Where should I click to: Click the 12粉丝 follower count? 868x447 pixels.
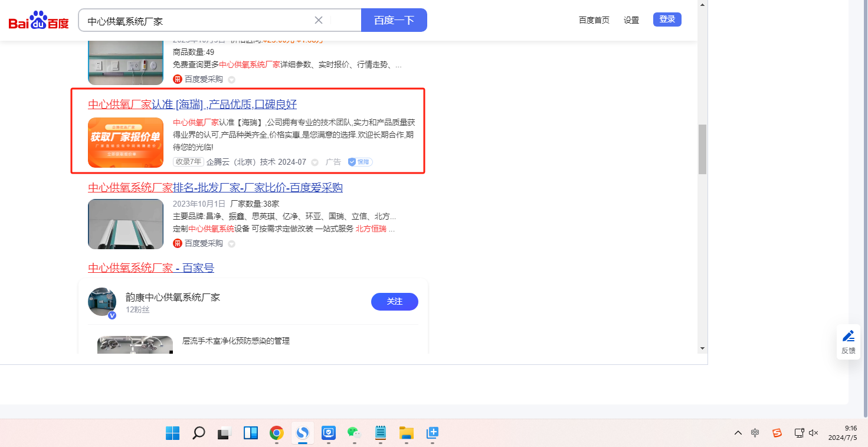(x=137, y=310)
